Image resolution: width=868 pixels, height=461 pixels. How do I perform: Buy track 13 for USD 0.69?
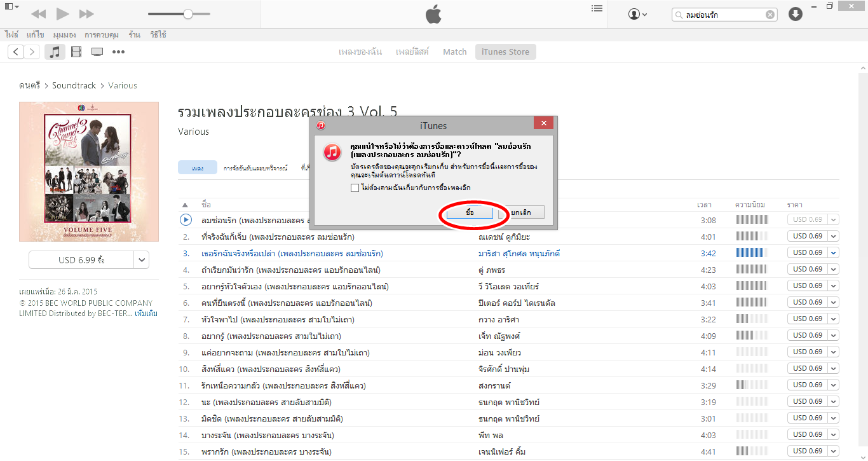point(807,418)
